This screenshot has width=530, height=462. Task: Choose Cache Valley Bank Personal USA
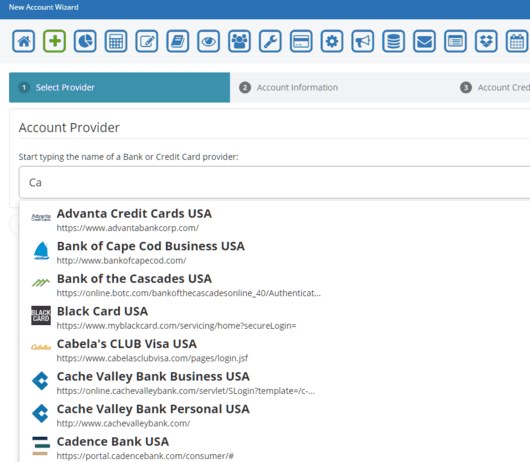point(274,415)
